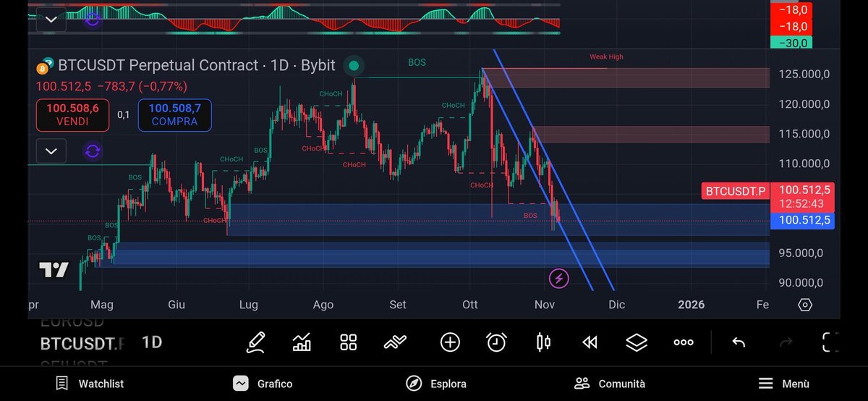Open the Esplora tab

click(x=435, y=384)
